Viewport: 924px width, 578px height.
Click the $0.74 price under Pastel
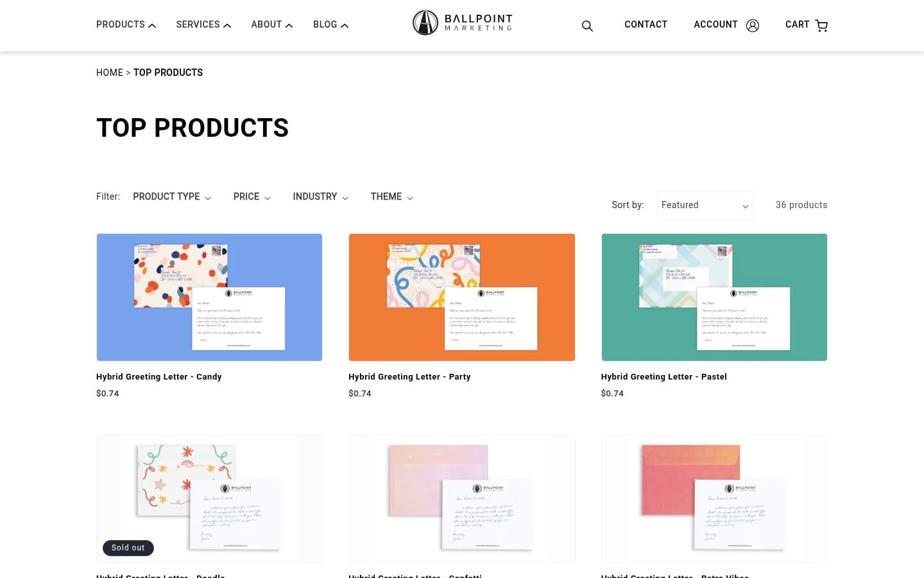612,394
